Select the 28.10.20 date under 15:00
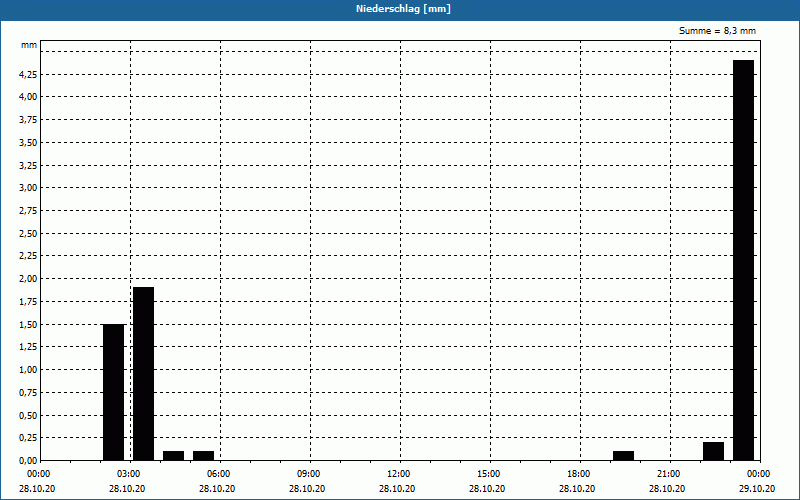800x500 pixels. coord(487,489)
